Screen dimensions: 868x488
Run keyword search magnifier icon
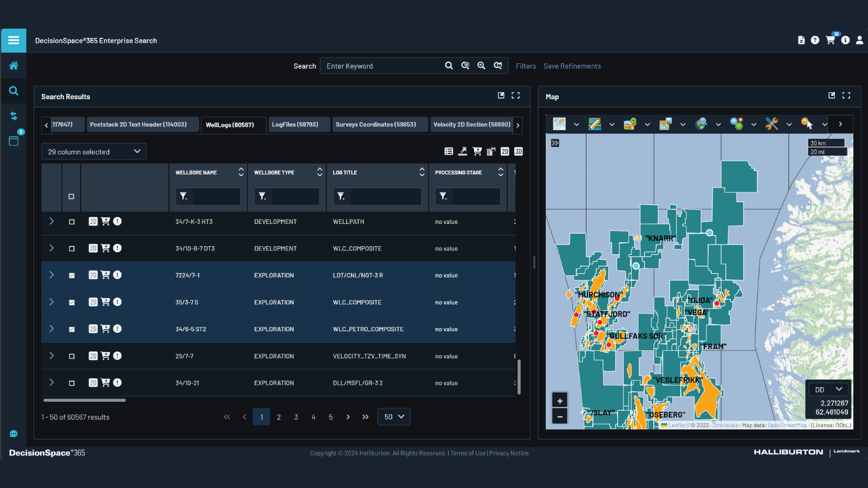click(449, 66)
